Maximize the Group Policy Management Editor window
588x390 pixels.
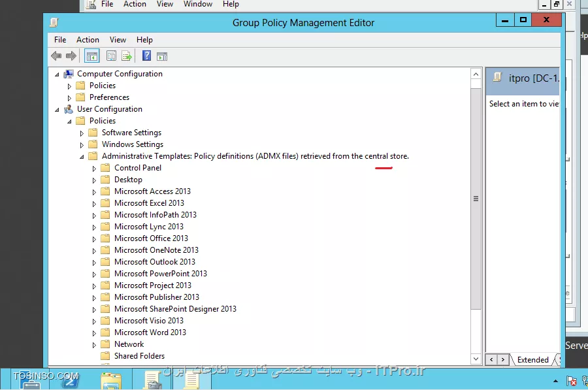(x=523, y=20)
